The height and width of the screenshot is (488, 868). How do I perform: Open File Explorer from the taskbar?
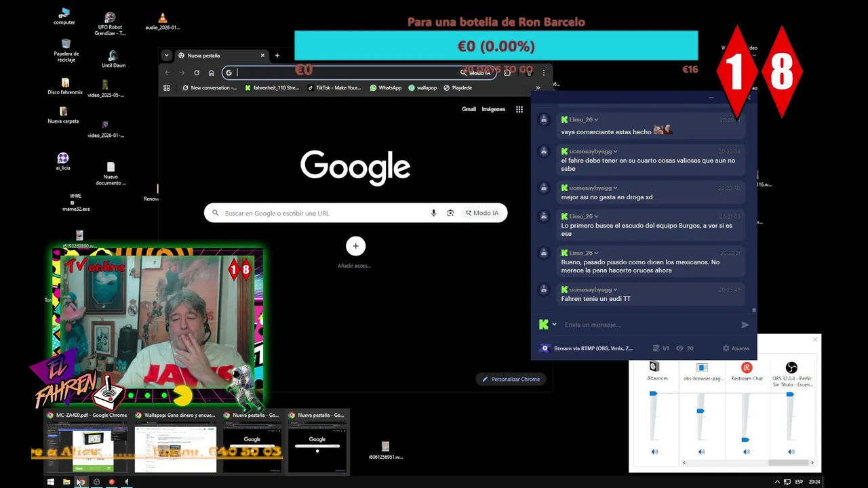[66, 482]
